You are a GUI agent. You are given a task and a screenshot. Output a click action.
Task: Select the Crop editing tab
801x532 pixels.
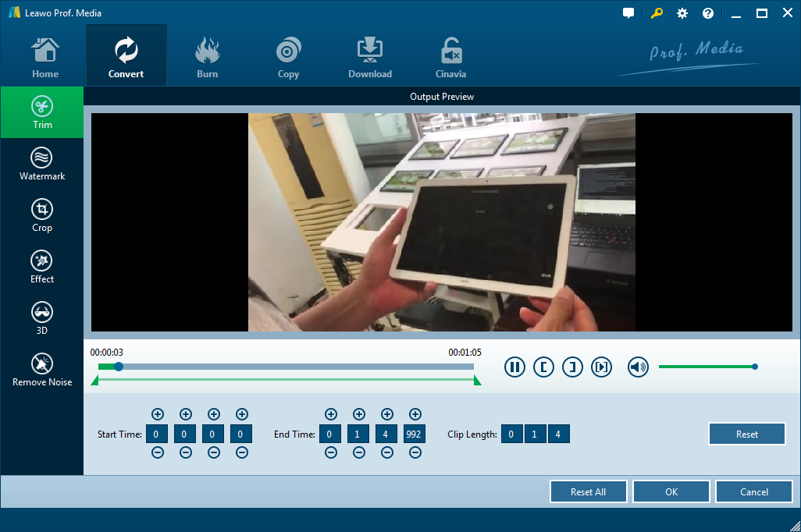[42, 215]
